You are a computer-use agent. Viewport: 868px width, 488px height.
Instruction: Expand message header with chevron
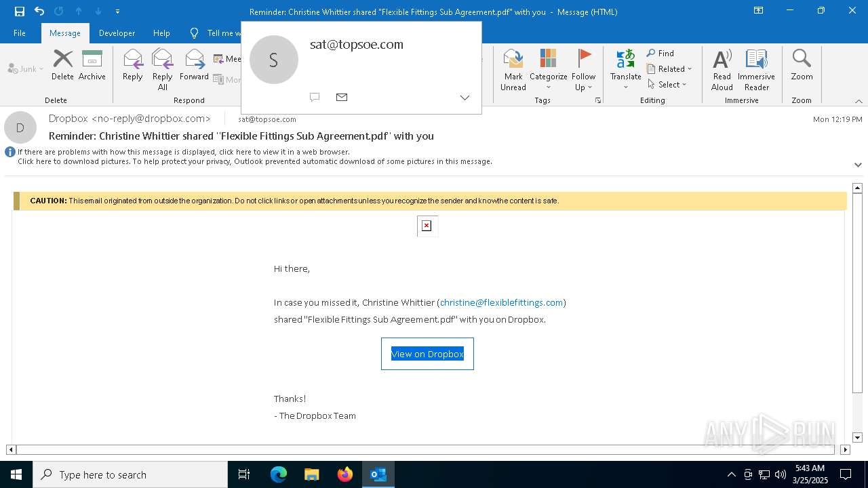[858, 165]
